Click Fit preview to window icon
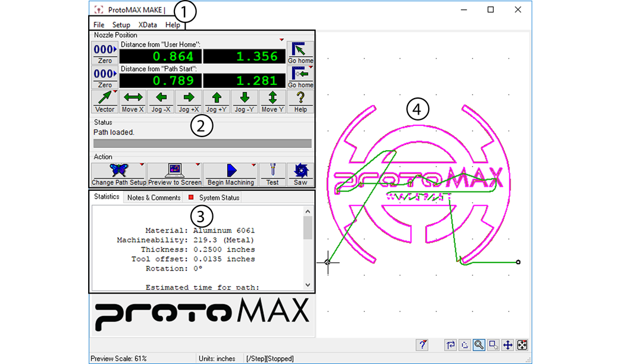The width and height of the screenshot is (621, 364). 523,344
